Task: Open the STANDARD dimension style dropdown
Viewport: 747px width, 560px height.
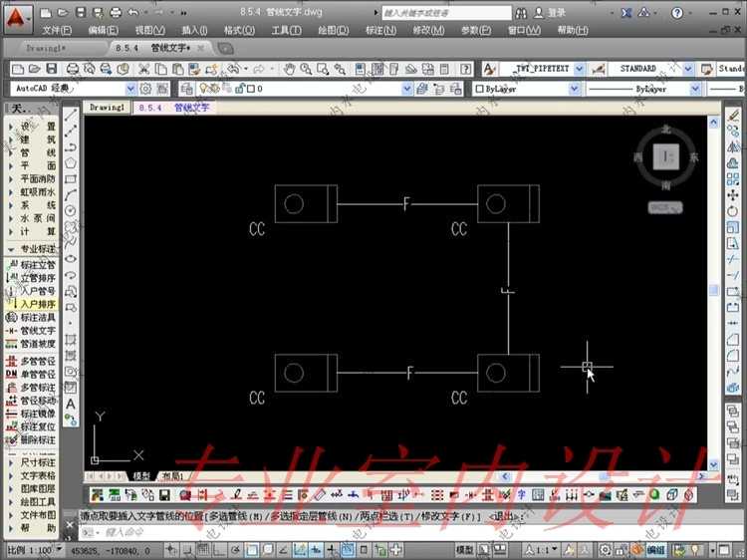Action: pyautogui.click(x=688, y=69)
